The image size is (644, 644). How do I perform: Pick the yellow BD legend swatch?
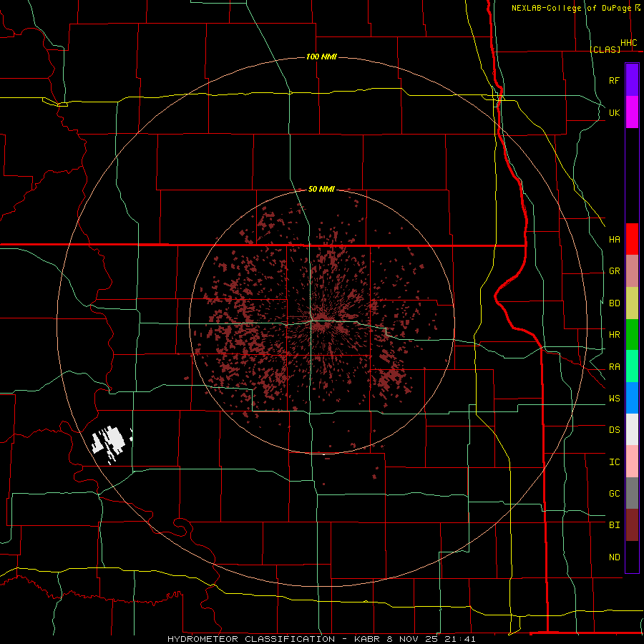632,303
